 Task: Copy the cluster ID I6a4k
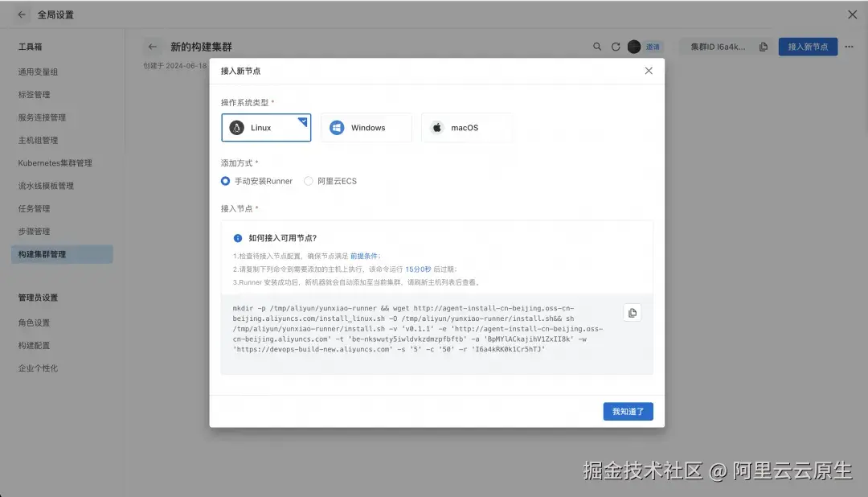point(762,47)
